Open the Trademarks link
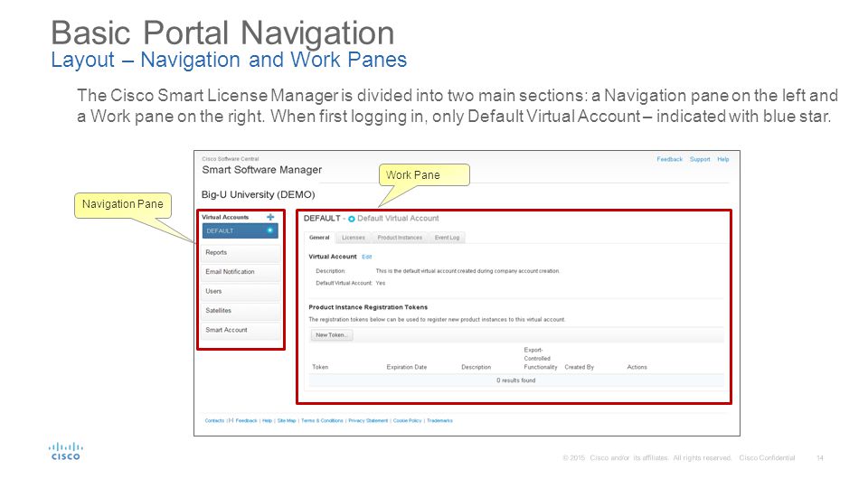 439,420
